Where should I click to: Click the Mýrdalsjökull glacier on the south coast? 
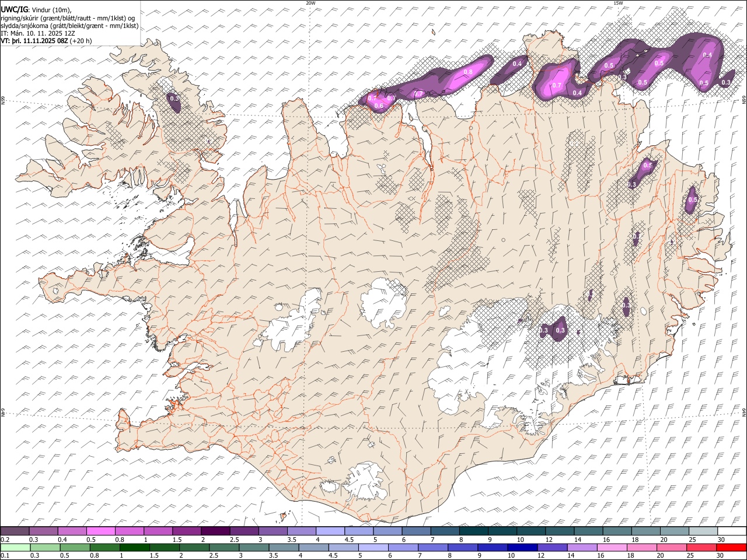click(366, 483)
